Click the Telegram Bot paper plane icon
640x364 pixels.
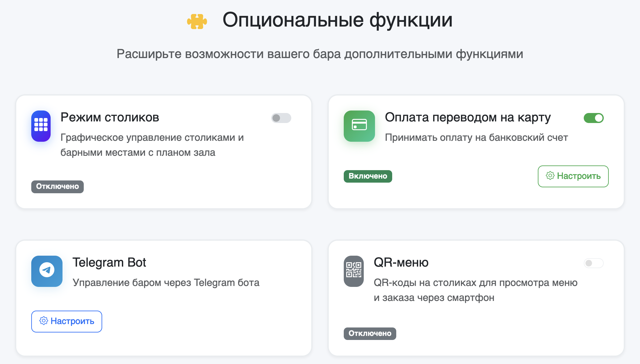pos(46,271)
